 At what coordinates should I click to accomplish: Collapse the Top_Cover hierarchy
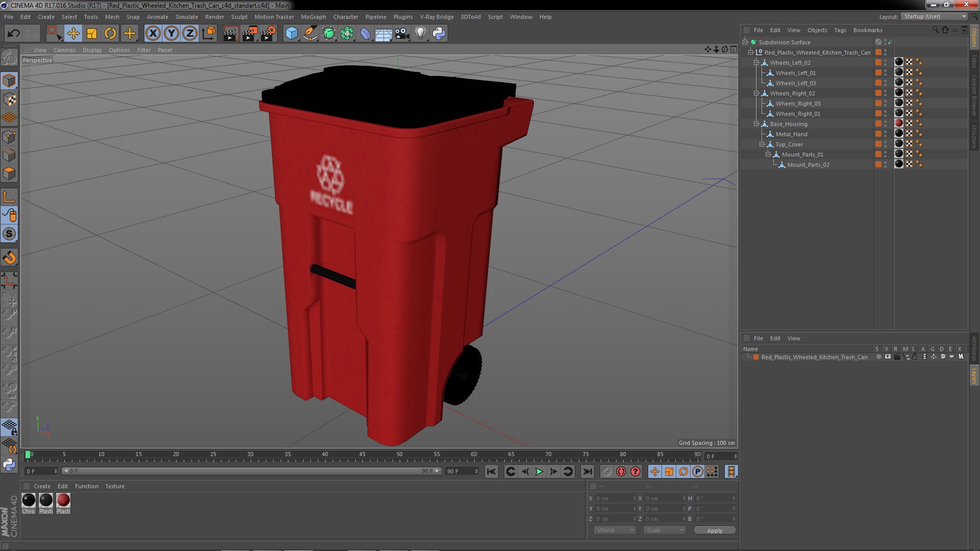pyautogui.click(x=762, y=144)
